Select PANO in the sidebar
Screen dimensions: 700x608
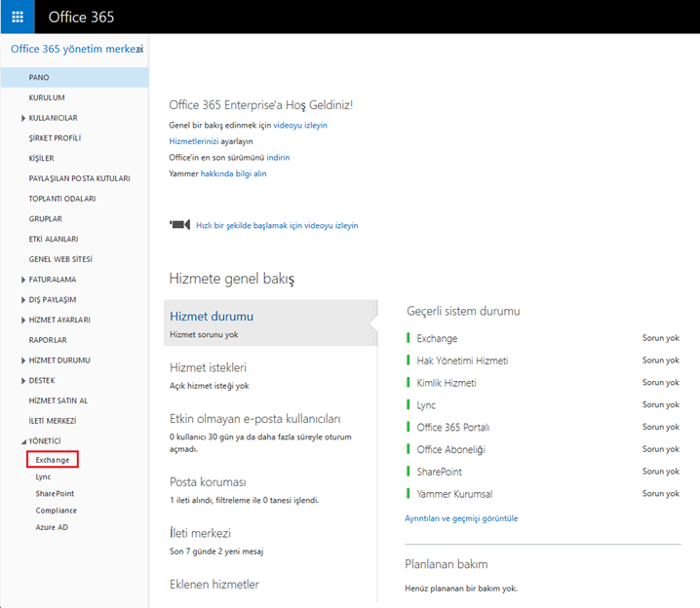click(74, 77)
